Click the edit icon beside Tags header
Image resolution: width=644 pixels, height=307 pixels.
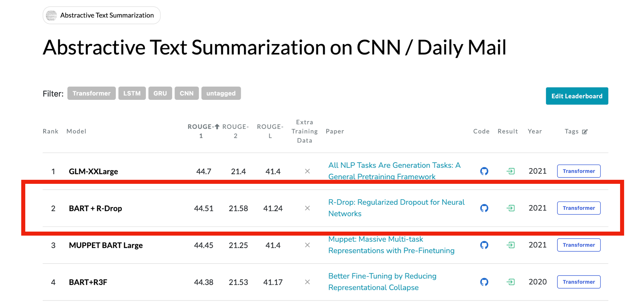pyautogui.click(x=585, y=131)
